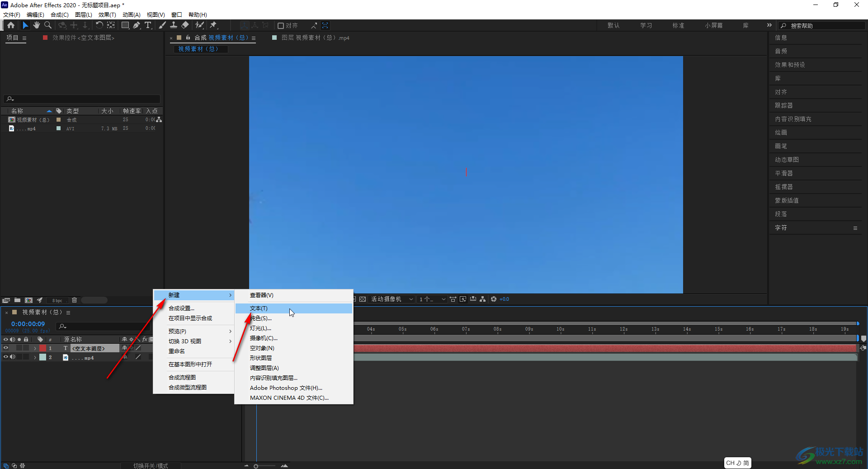868x469 pixels.
Task: Click the new composition icon in Project panel
Action: [28, 300]
